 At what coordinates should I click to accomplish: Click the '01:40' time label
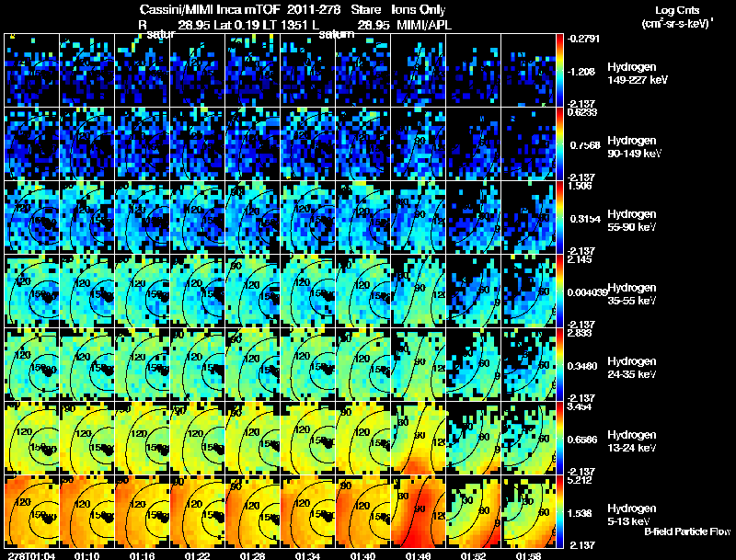point(363,555)
